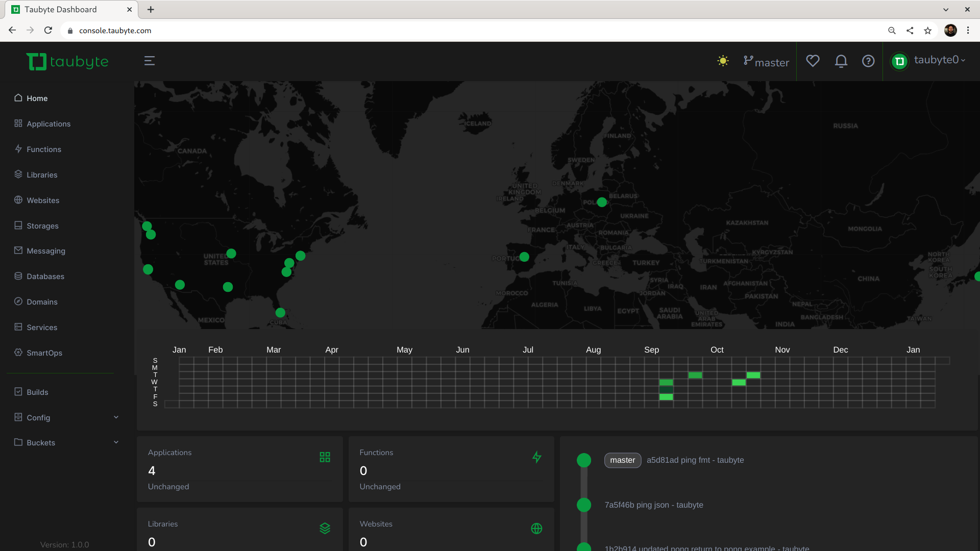Screen dimensions: 980x551
Task: Click the node marker over Poland
Action: pyautogui.click(x=602, y=202)
